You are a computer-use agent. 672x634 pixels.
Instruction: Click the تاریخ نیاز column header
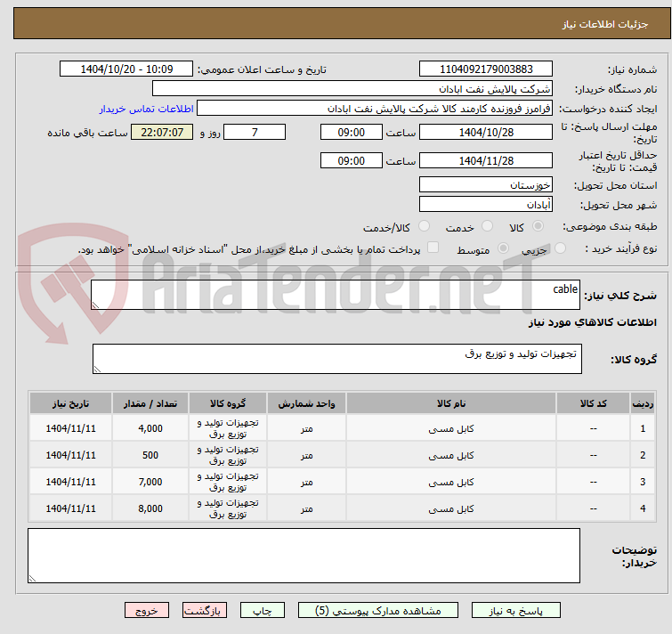(70, 402)
